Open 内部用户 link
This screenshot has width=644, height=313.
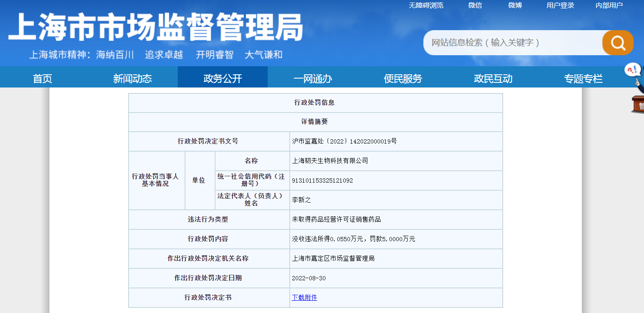pos(609,5)
